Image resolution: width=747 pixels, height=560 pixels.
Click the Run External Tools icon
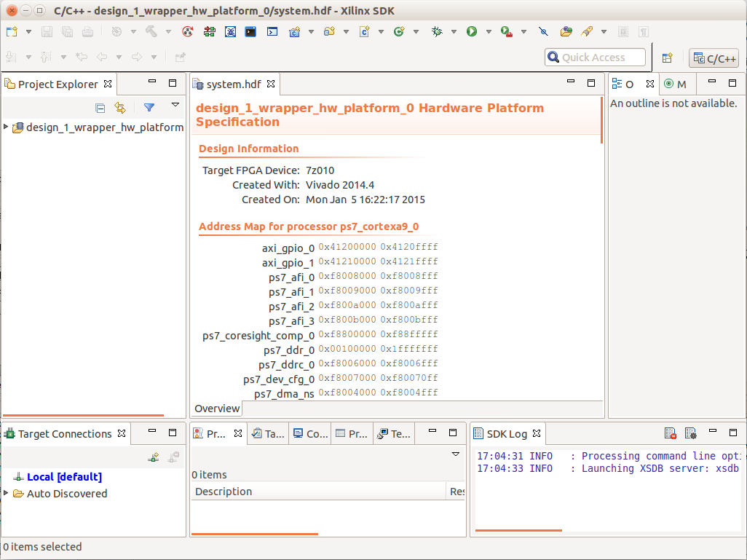click(x=507, y=32)
